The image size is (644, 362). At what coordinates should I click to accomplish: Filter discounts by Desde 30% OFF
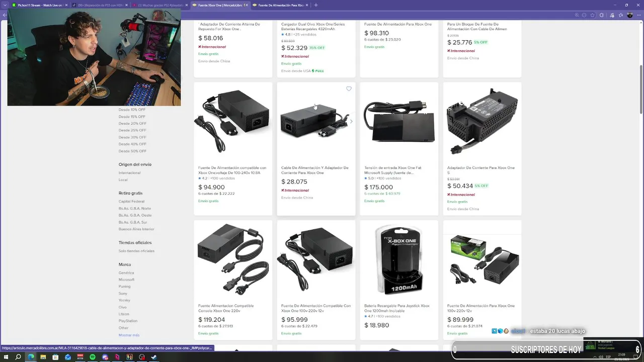pos(132,137)
